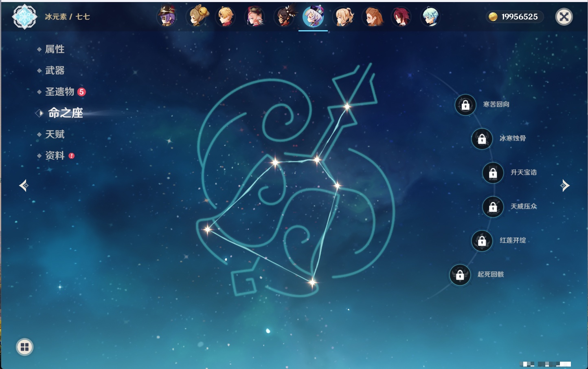The height and width of the screenshot is (369, 588).
Task: Click the lock icon for 起死回骸
Action: click(460, 275)
